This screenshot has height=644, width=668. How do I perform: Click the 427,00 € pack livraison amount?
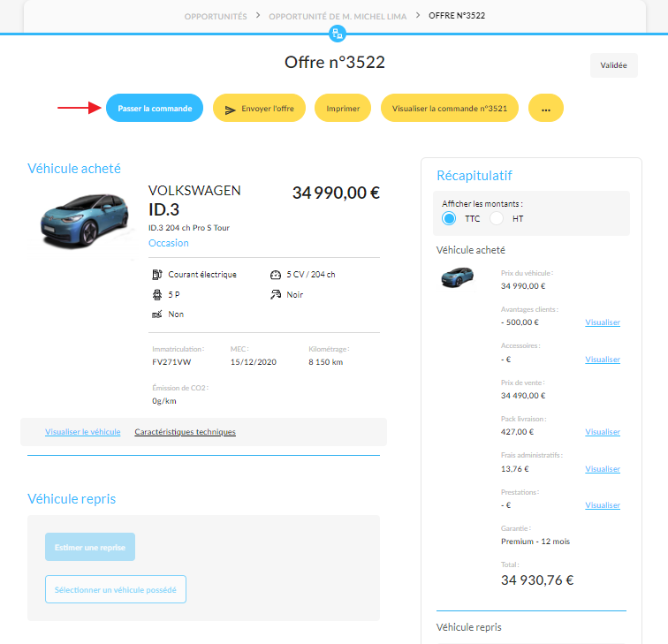tap(517, 432)
